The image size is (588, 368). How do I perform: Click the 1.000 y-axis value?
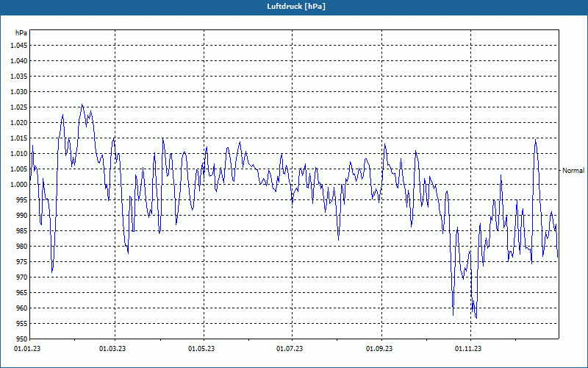(19, 185)
